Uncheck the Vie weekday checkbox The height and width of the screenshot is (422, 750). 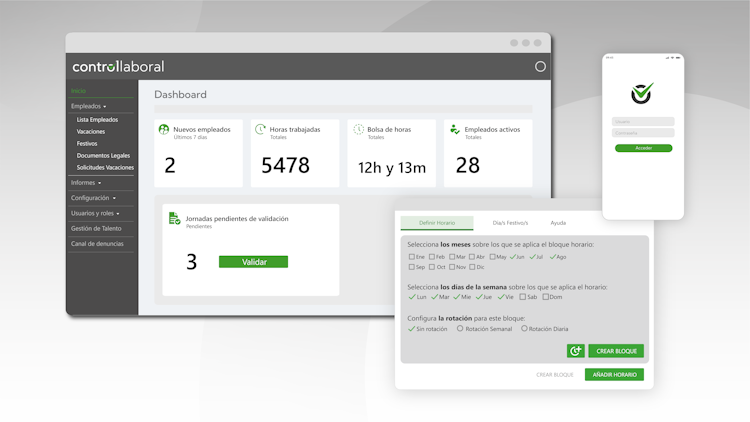coord(501,297)
